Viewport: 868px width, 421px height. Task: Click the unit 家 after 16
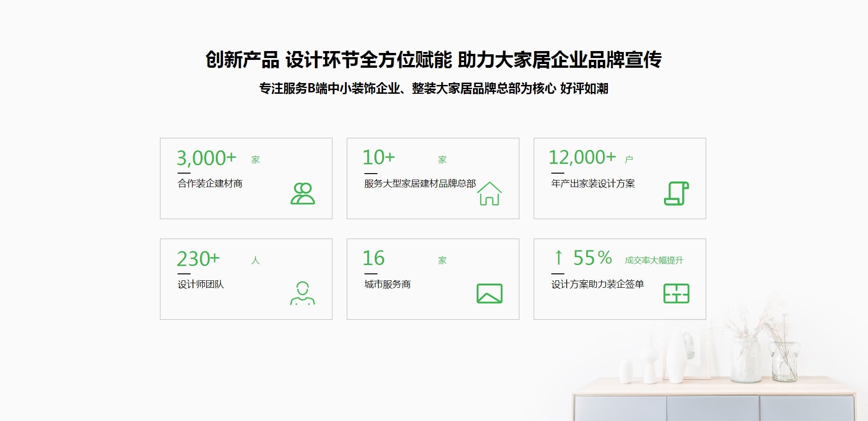coord(442,260)
